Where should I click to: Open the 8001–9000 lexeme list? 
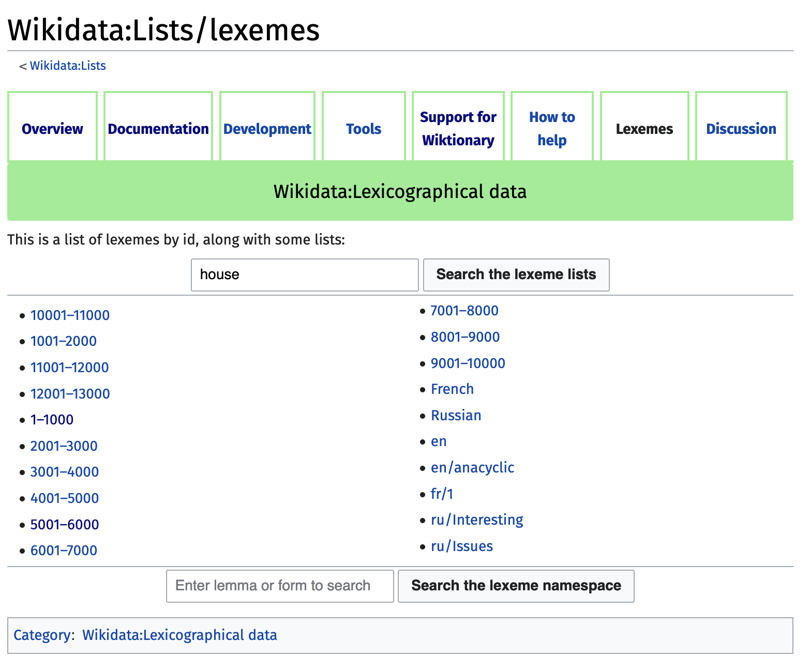click(x=465, y=337)
